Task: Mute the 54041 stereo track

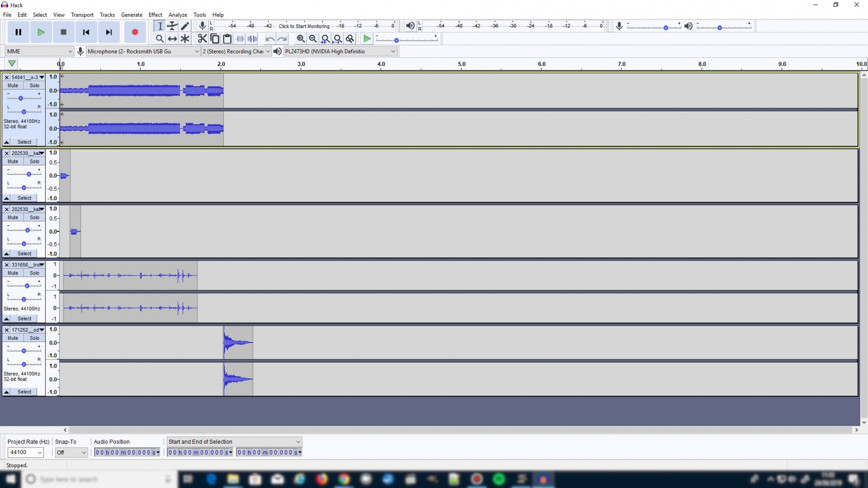Action: tap(13, 85)
